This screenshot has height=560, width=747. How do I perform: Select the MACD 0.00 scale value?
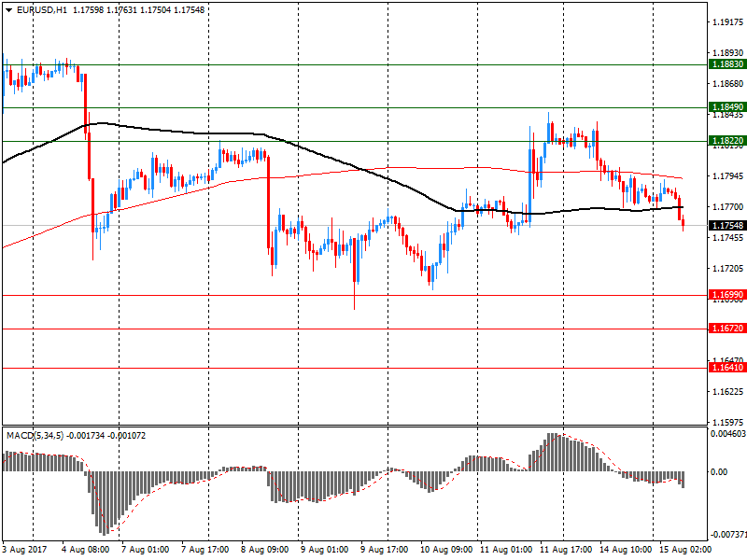click(719, 472)
